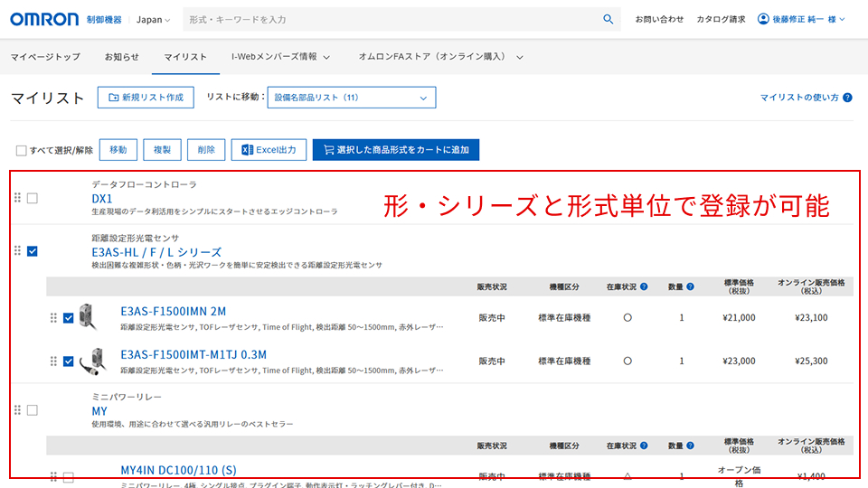Switch to the お知らせ tab
The width and height of the screenshot is (868, 488).
tap(122, 57)
